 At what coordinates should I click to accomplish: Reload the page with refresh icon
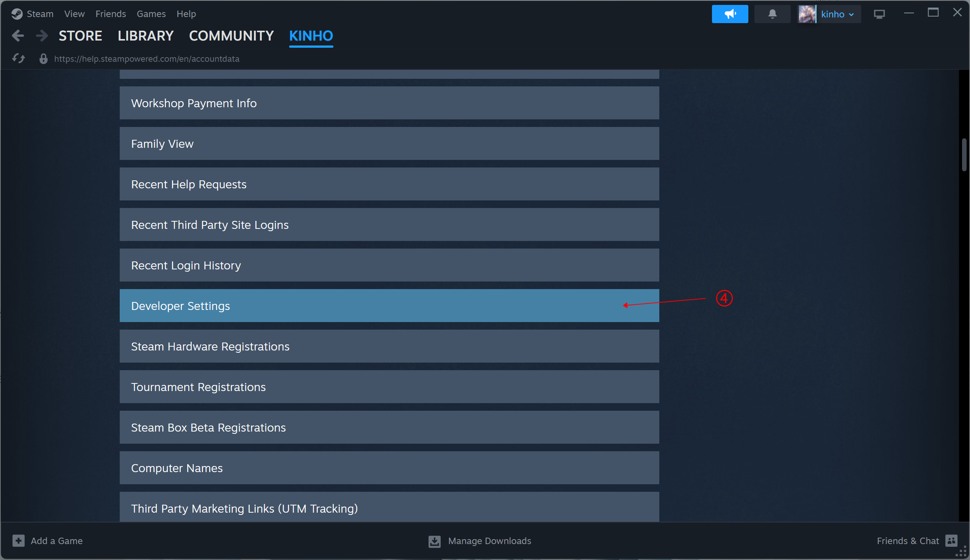coord(18,58)
